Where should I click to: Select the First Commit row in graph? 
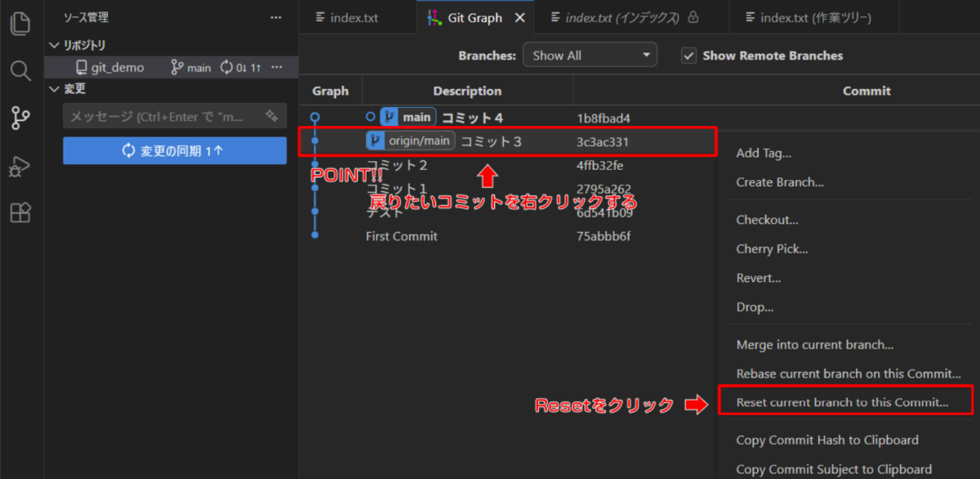tap(401, 236)
